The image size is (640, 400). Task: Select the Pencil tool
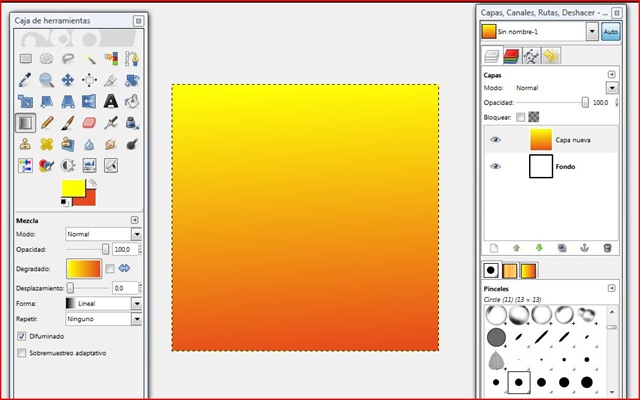pyautogui.click(x=47, y=122)
